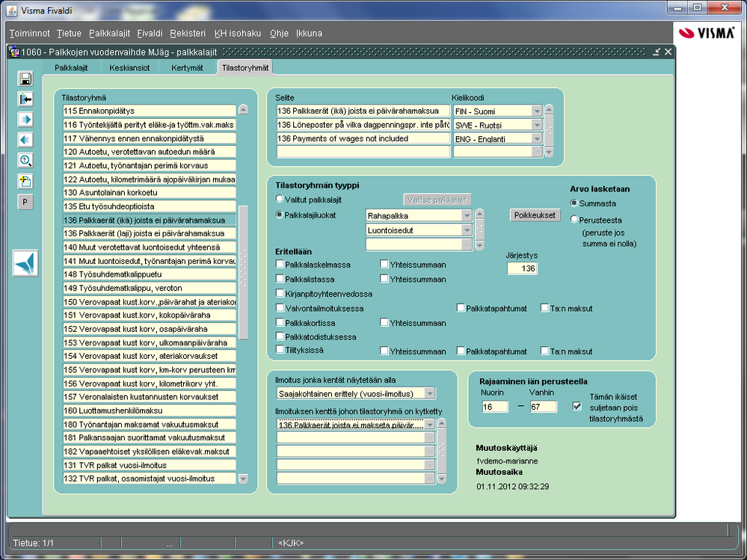
Task: Switch to the Kertymät tab
Action: 187,67
